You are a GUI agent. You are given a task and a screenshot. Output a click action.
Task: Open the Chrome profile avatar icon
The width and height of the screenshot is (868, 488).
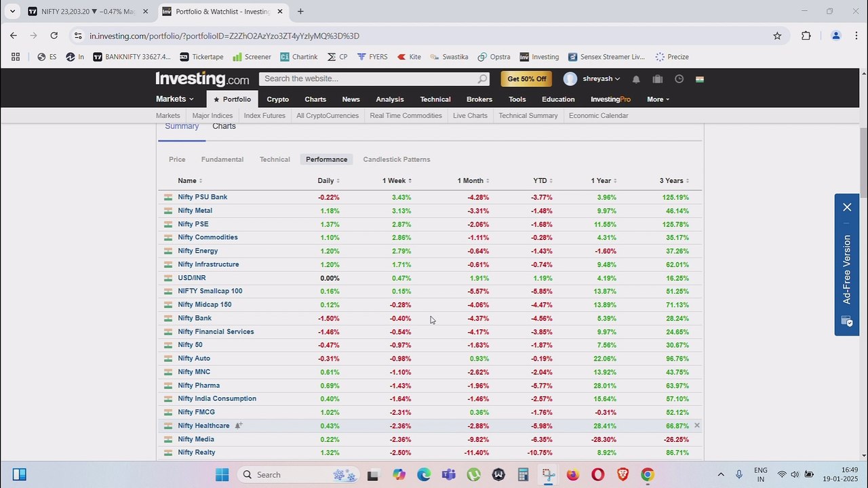(x=836, y=36)
